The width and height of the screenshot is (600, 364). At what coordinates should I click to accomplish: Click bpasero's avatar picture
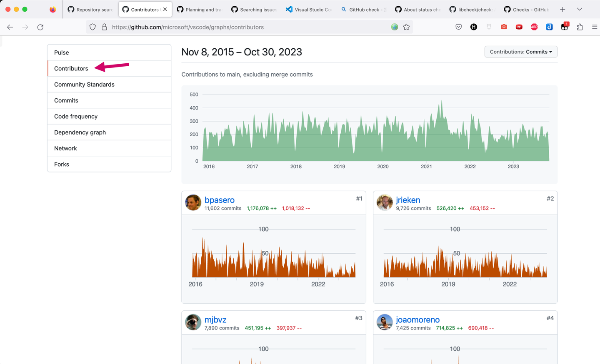coord(193,202)
